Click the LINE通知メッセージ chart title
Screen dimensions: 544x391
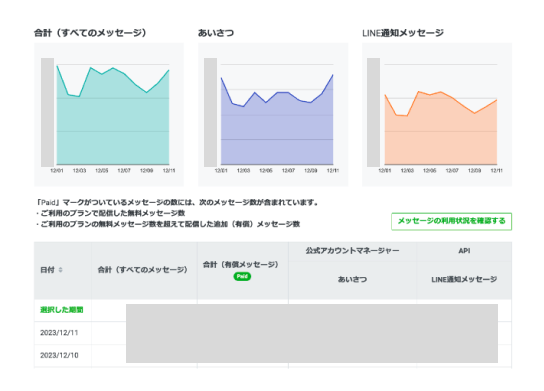403,33
